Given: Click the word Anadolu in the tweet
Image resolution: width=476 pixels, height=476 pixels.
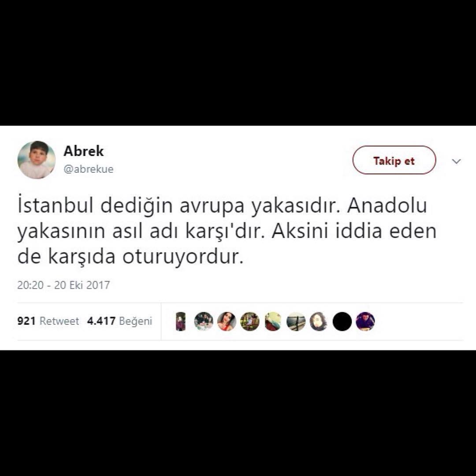Looking at the screenshot, I should [x=387, y=205].
